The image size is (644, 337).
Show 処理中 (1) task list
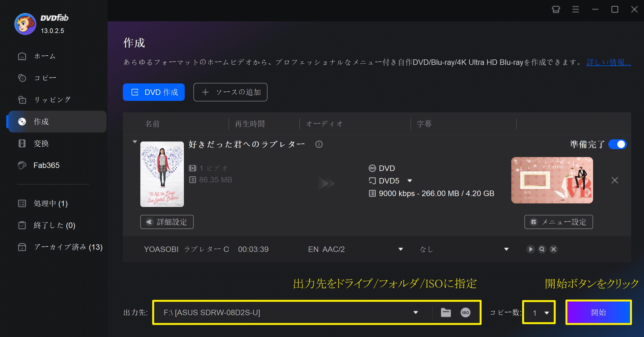[x=57, y=203]
